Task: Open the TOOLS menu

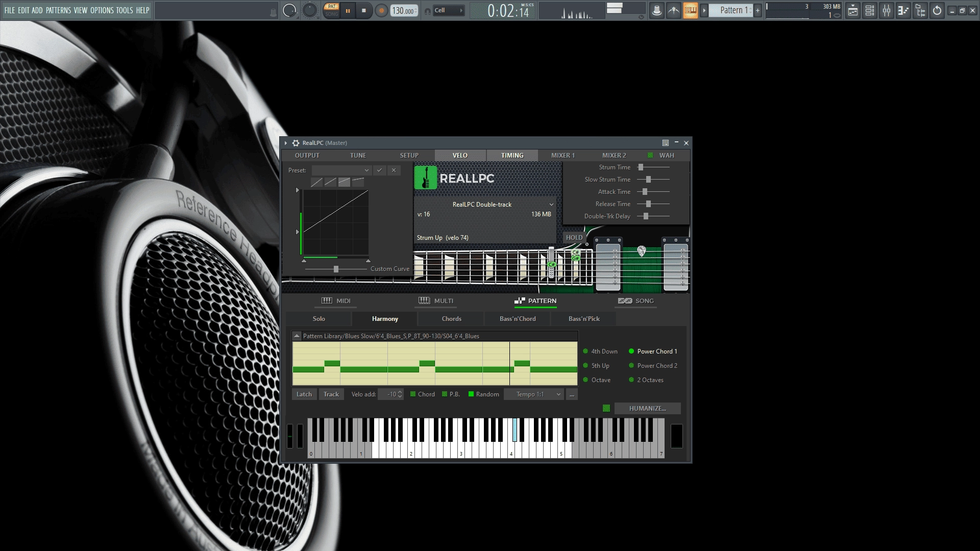Action: tap(125, 10)
